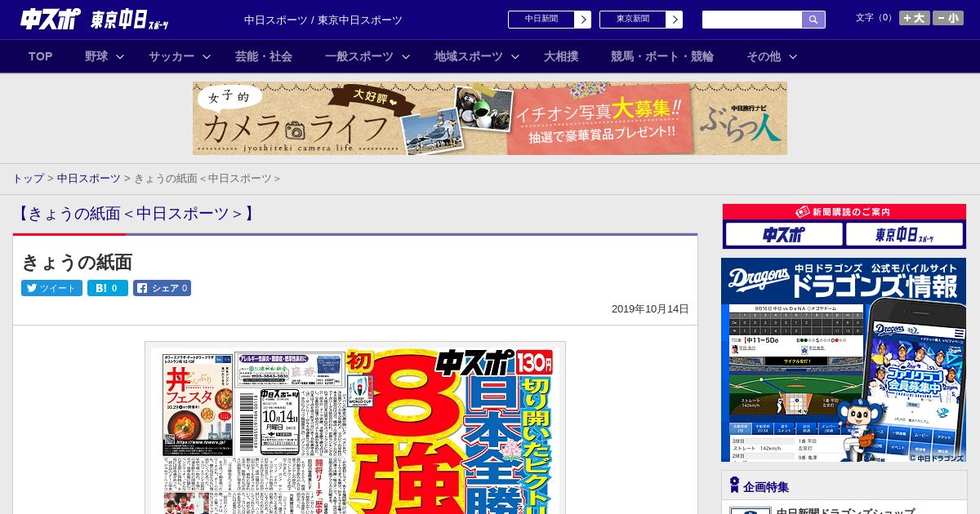Screen dimensions: 980x514
Task: Open the 中日新聞ドラゴンズショップ link
Action: [845, 511]
